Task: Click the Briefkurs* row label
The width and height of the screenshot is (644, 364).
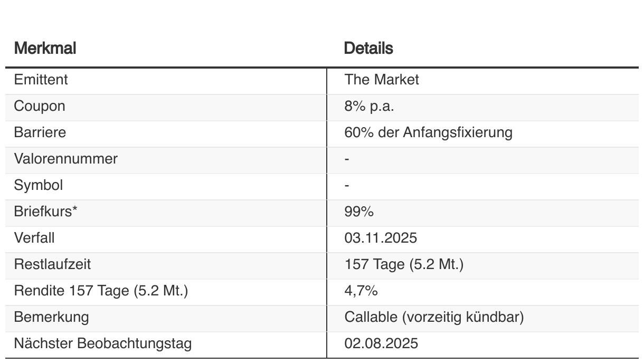Action: pyautogui.click(x=42, y=212)
